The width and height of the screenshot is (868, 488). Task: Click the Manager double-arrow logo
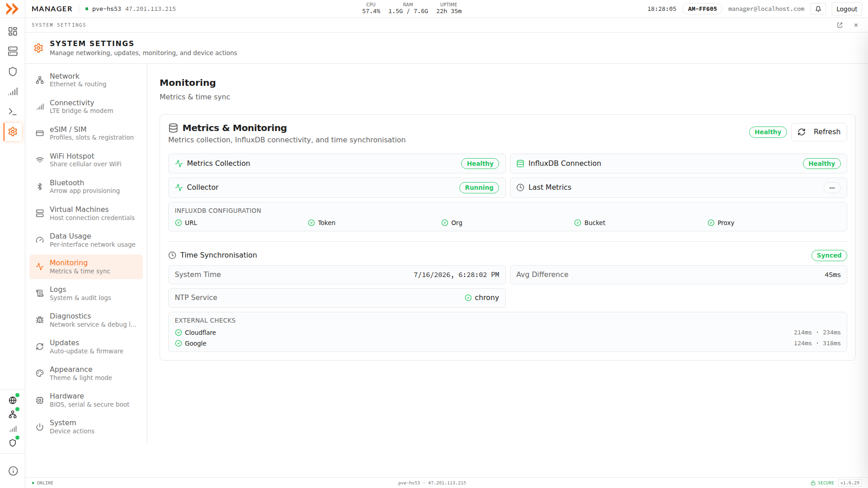[12, 9]
